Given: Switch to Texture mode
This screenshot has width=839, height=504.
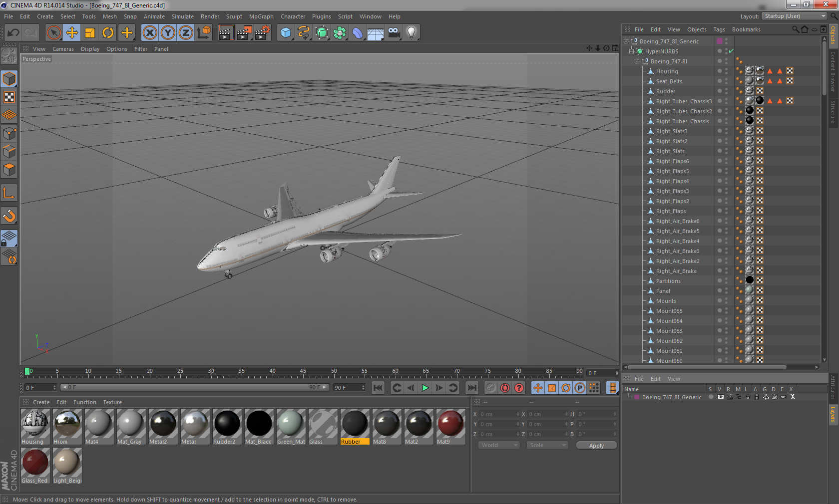Looking at the screenshot, I should (9, 97).
